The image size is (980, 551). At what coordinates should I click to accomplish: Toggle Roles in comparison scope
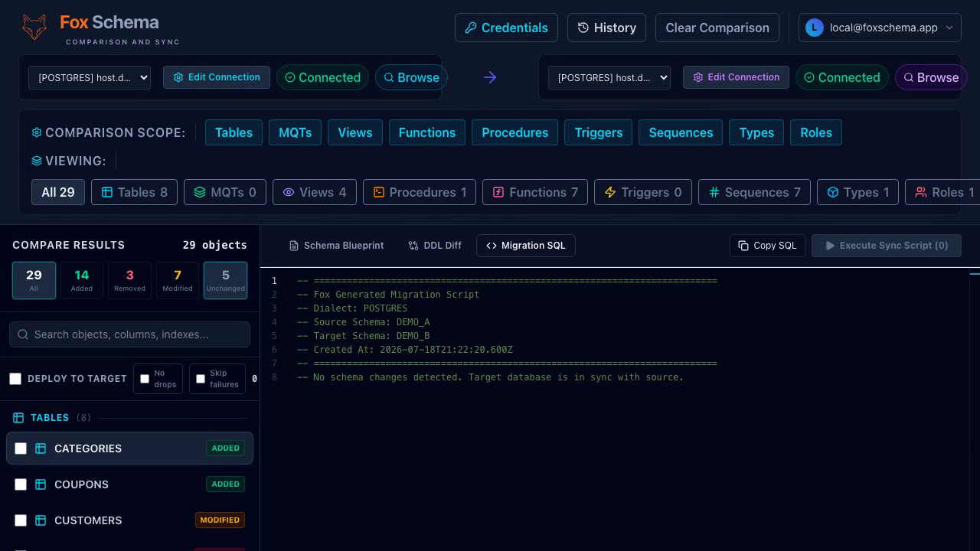816,132
